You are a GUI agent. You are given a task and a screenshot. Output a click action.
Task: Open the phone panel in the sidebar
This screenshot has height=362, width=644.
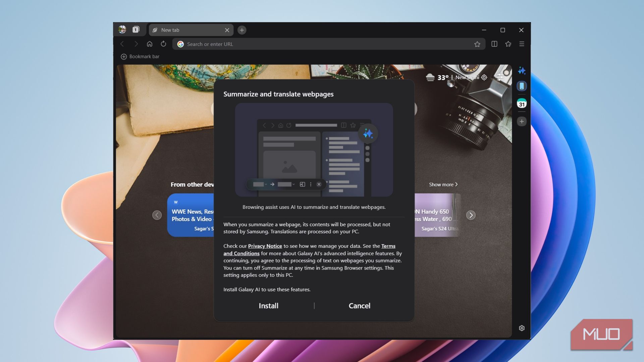point(522,86)
